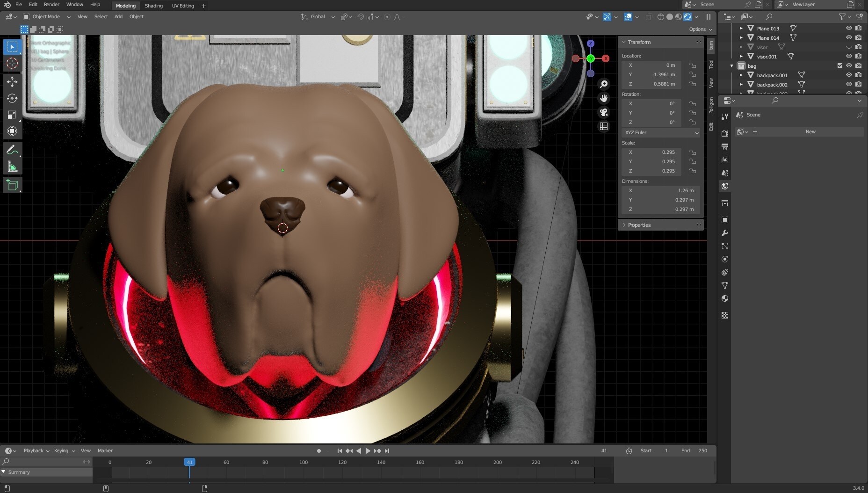Open the Scene properties tab

(725, 173)
